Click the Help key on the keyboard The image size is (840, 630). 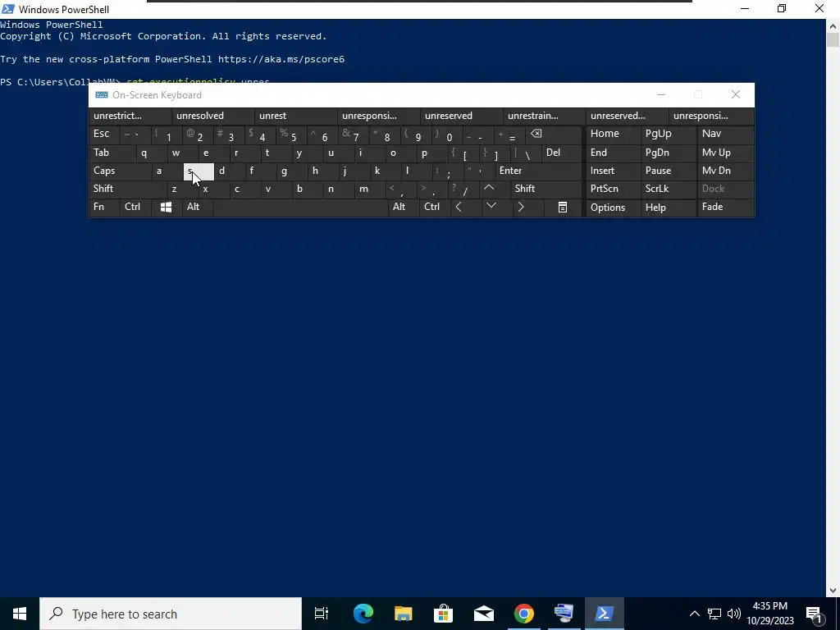668,207
